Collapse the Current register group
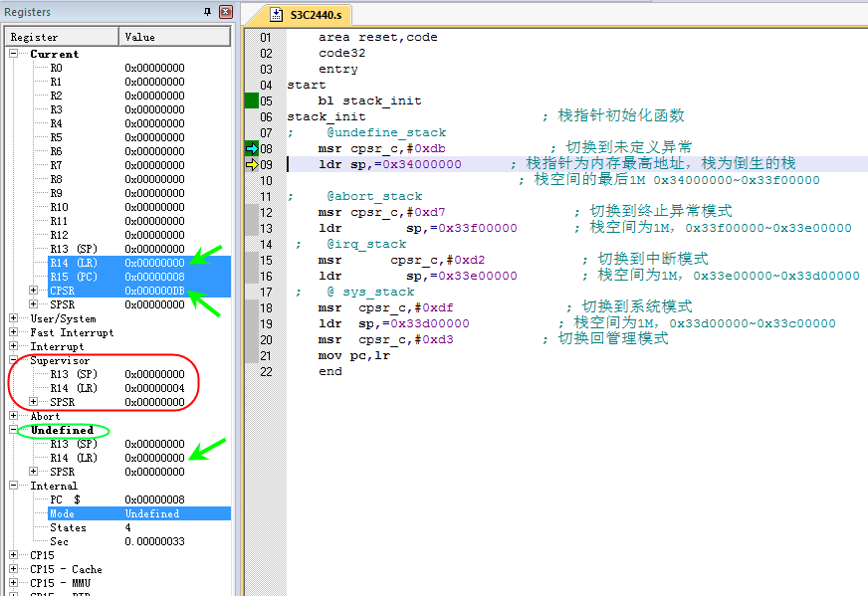 (x=14, y=54)
